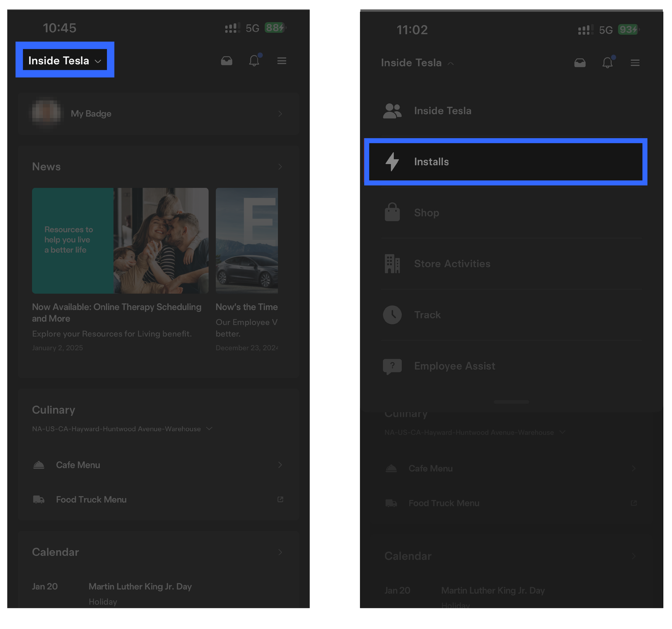Tap the signal bars in left status bar
Image resolution: width=672 pixels, height=629 pixels.
tap(233, 28)
